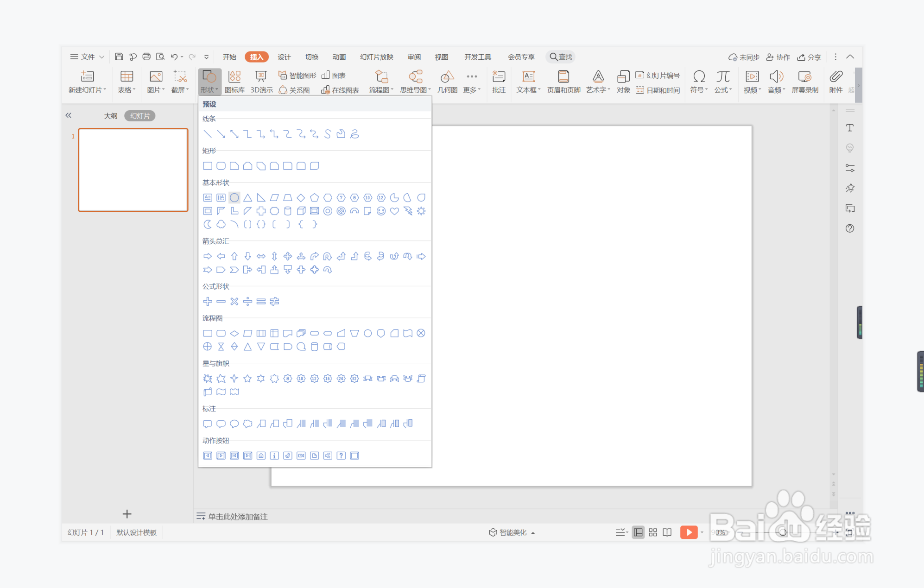The image size is (924, 588).
Task: Toggle reading view in status bar
Action: [667, 532]
